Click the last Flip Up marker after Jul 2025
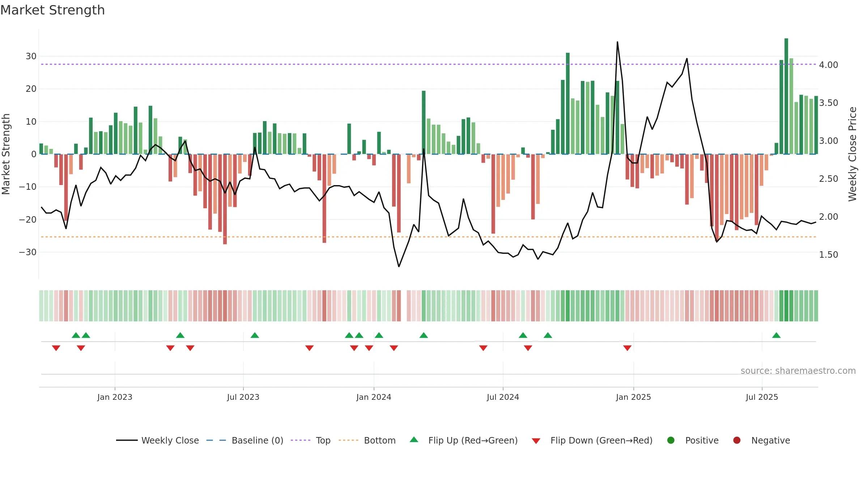This screenshot has height=488, width=868. click(x=776, y=335)
